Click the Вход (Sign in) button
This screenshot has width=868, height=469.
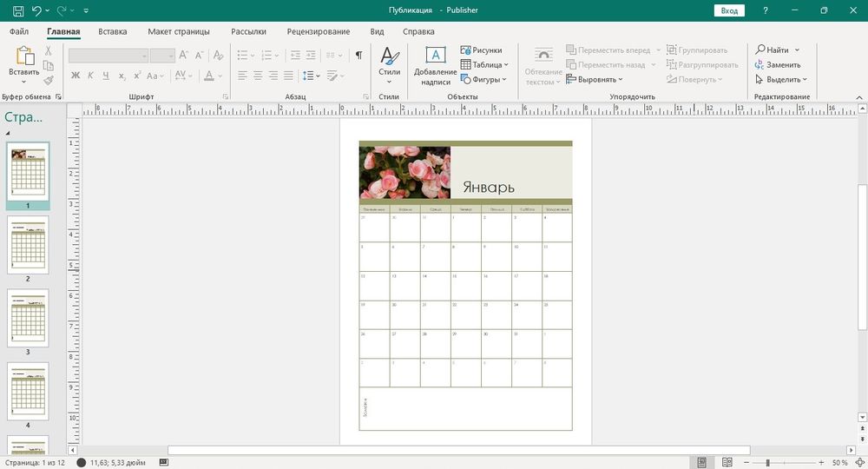pyautogui.click(x=729, y=10)
